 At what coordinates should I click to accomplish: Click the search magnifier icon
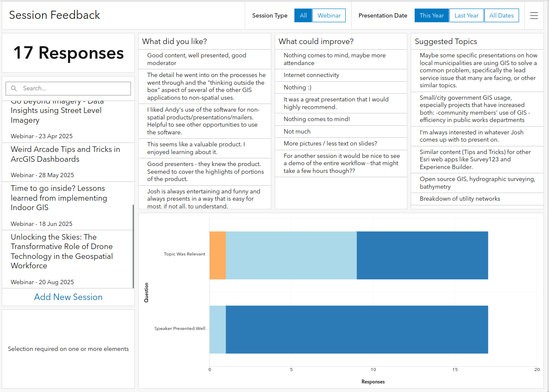click(14, 89)
